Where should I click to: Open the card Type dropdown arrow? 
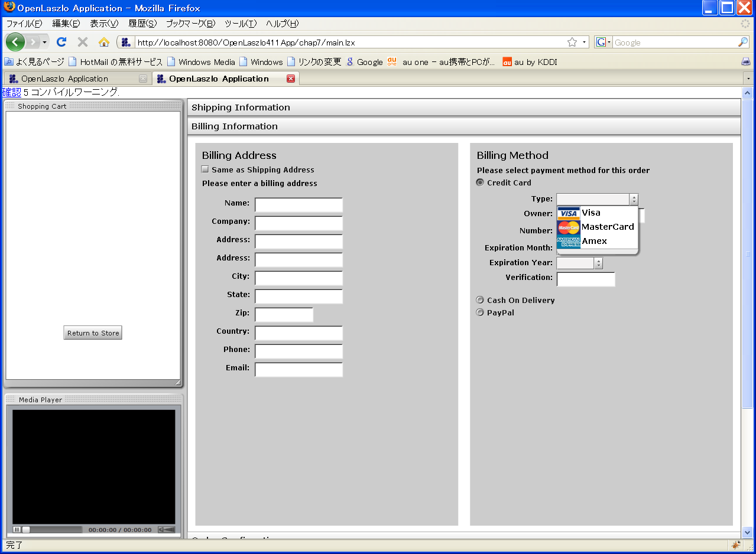[634, 200]
